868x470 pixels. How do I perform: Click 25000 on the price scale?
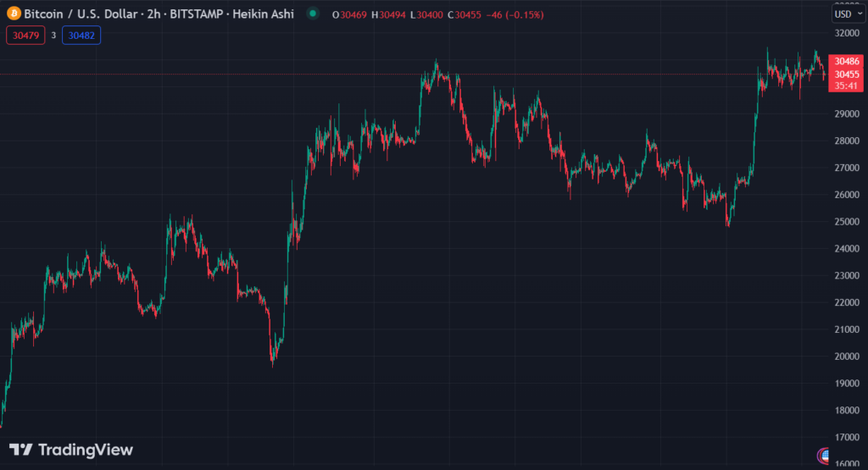(847, 222)
